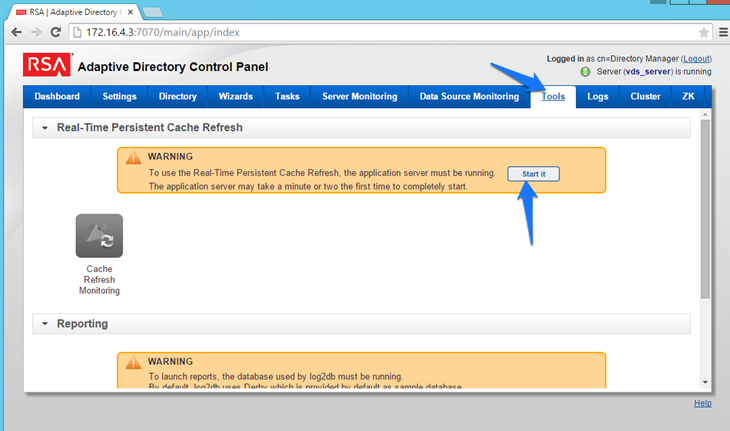
Task: View the Logs tab
Action: tap(598, 96)
